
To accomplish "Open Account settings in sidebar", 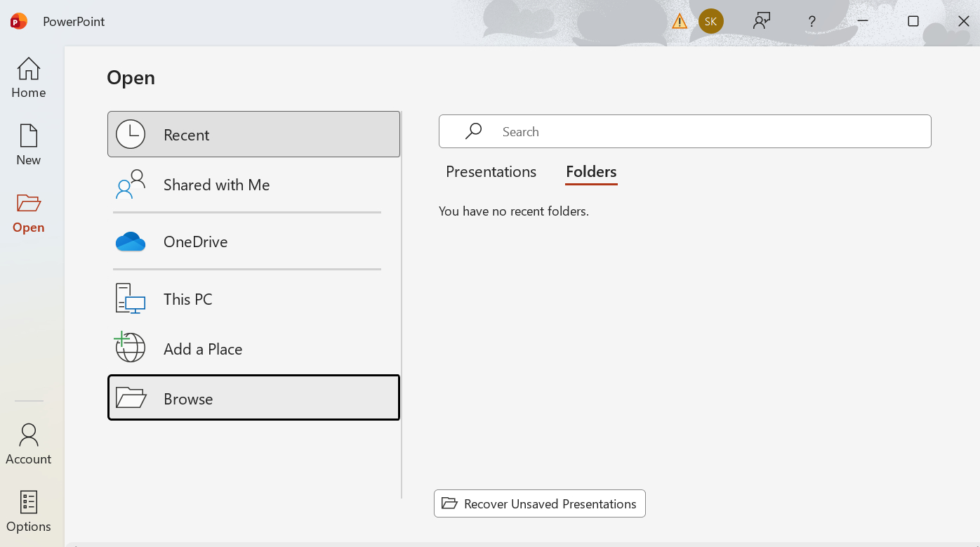I will click(x=29, y=444).
